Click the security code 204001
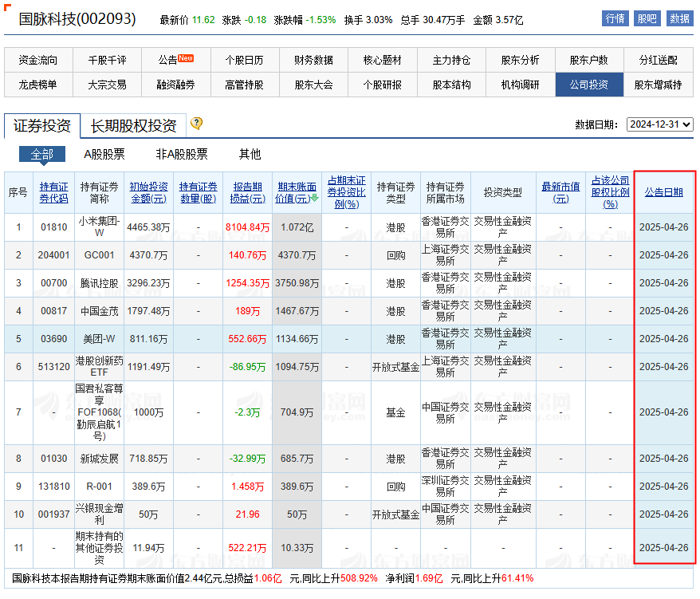Screen dimensions: 700x599 (53, 255)
